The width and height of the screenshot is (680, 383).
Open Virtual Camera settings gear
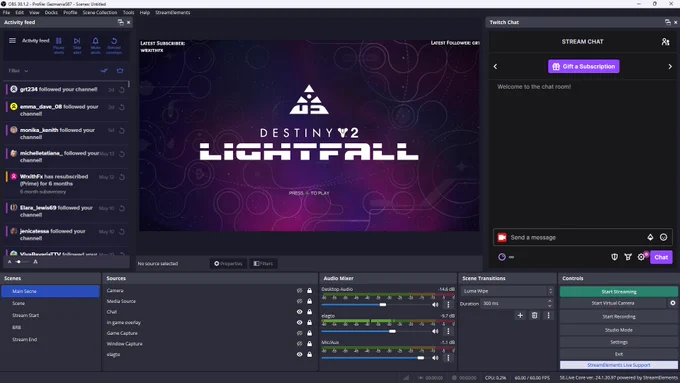tap(673, 303)
